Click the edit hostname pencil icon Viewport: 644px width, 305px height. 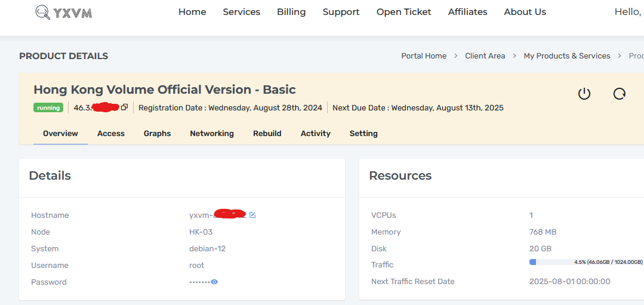click(x=252, y=215)
